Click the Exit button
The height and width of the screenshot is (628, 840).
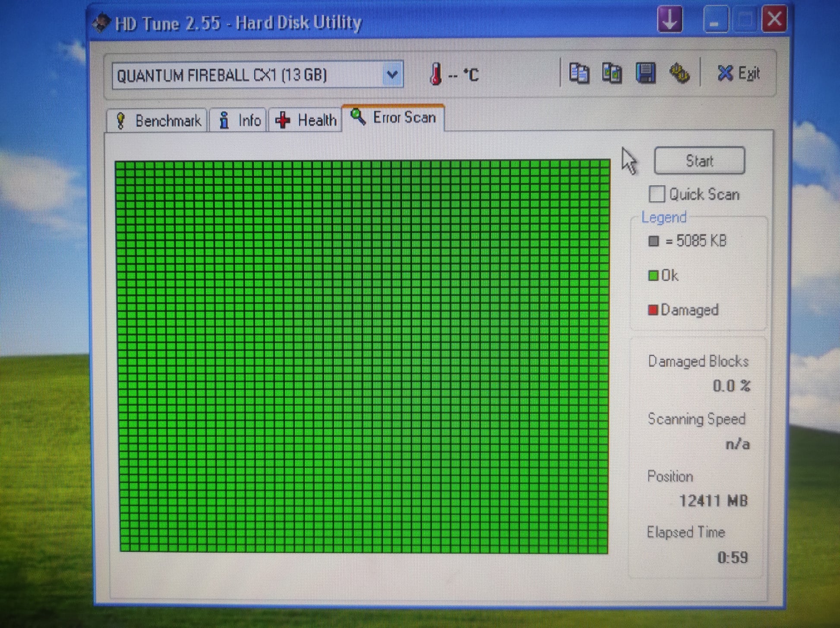click(739, 73)
